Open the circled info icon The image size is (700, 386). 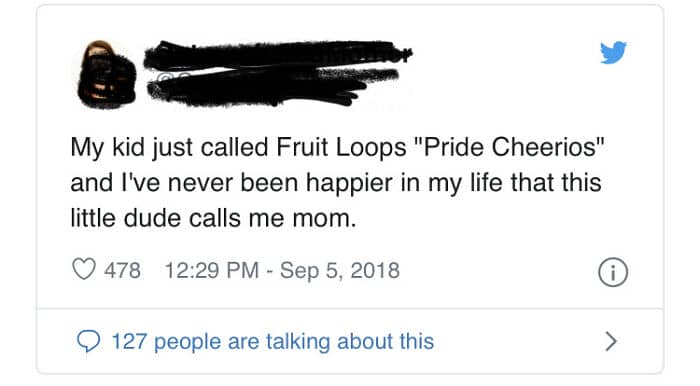(612, 272)
